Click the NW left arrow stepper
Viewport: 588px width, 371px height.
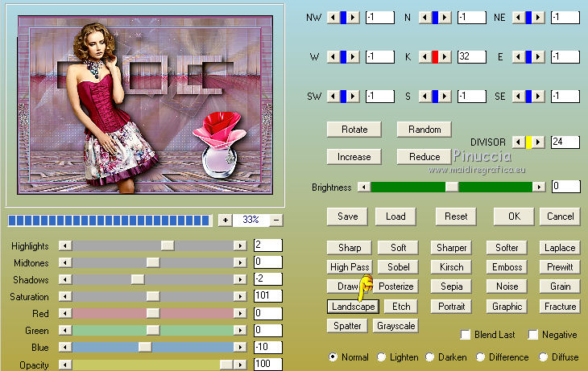click(333, 17)
